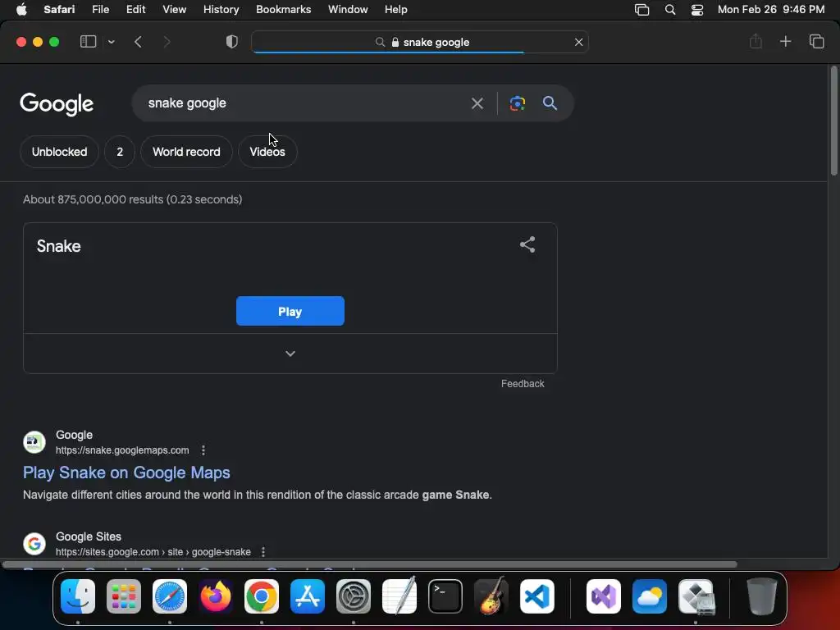Image resolution: width=840 pixels, height=630 pixels.
Task: Open the View menu
Action: (x=174, y=10)
